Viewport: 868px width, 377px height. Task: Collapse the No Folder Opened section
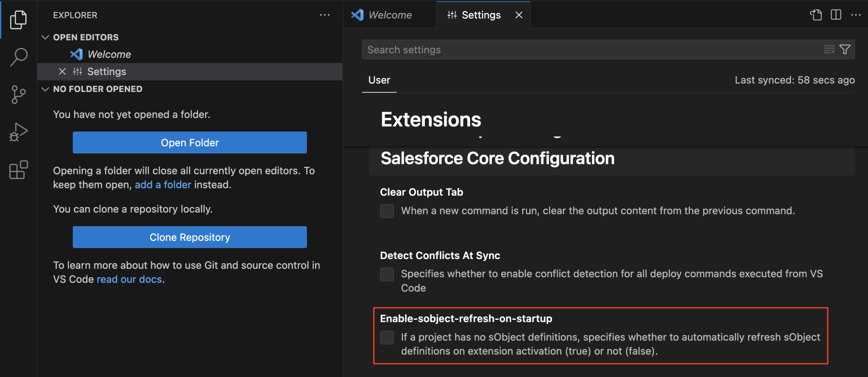[x=45, y=89]
